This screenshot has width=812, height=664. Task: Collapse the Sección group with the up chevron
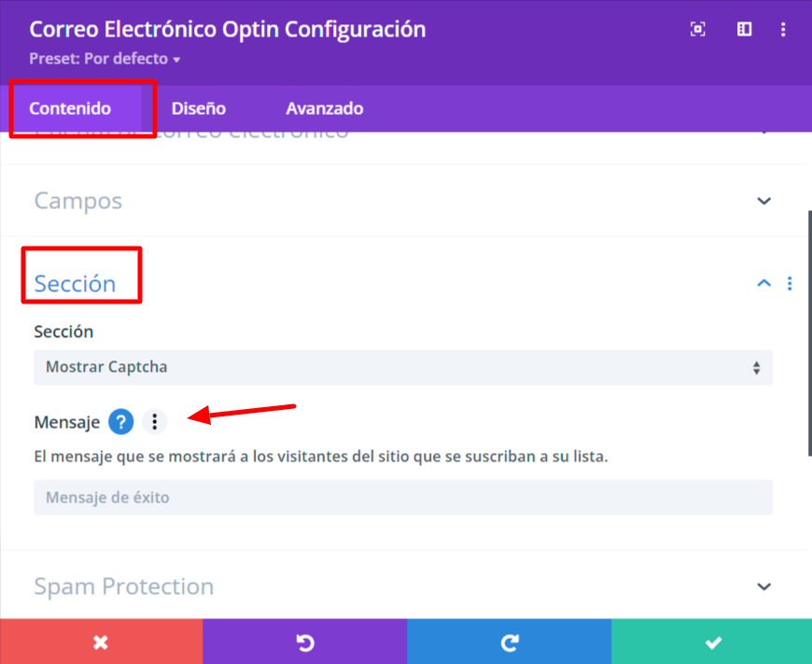point(763,284)
